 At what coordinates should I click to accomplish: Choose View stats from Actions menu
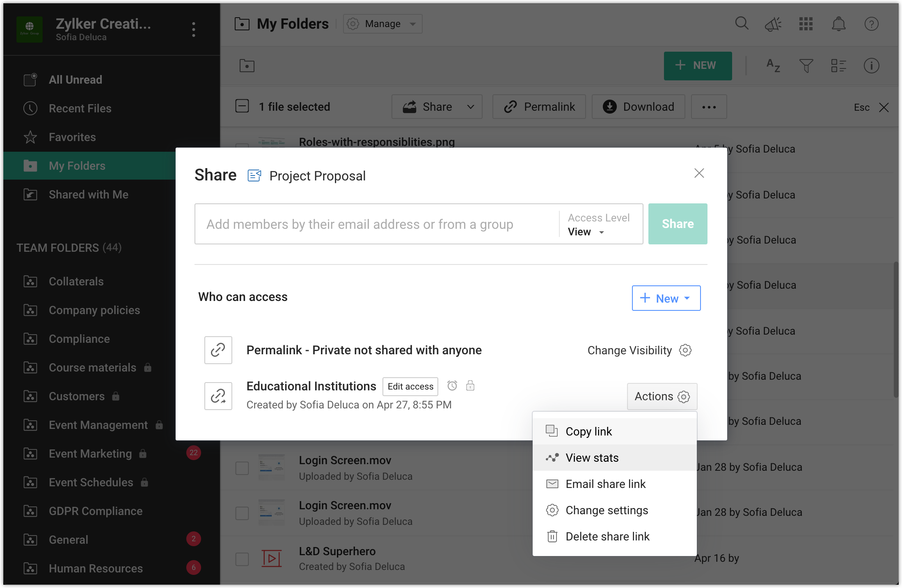(592, 458)
